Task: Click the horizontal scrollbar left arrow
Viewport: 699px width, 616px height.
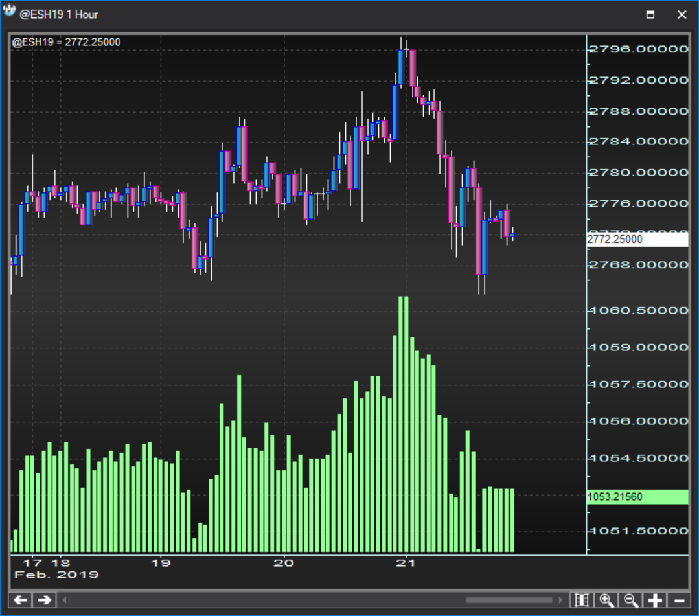Action: [64, 600]
